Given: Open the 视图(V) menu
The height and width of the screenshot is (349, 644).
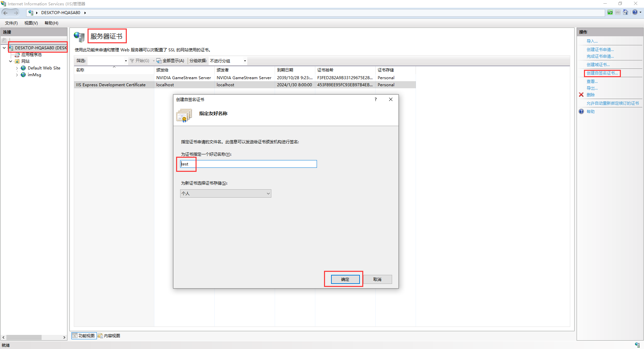Looking at the screenshot, I should click(x=31, y=23).
